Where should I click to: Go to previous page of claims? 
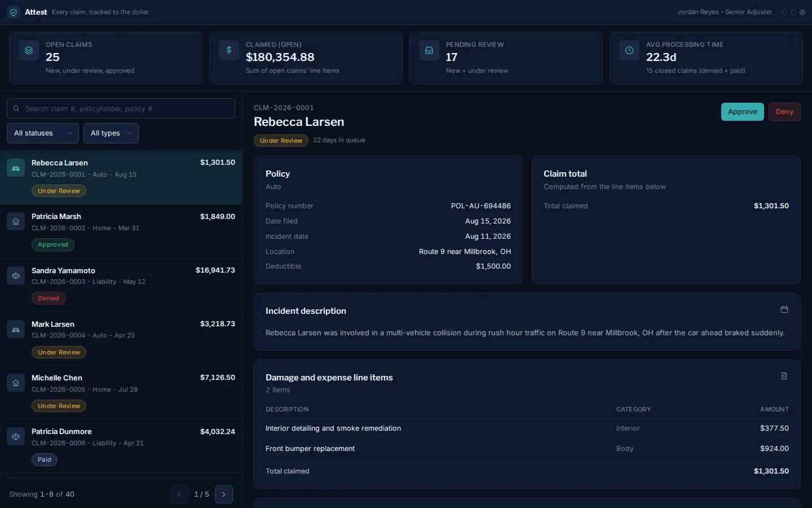pyautogui.click(x=179, y=494)
